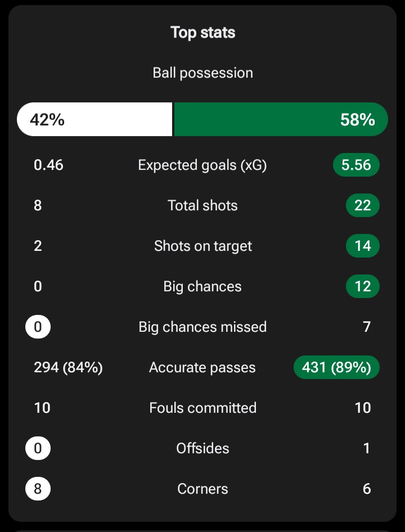
Task: Tap the green 431 (89%) passes badge
Action: 336,368
